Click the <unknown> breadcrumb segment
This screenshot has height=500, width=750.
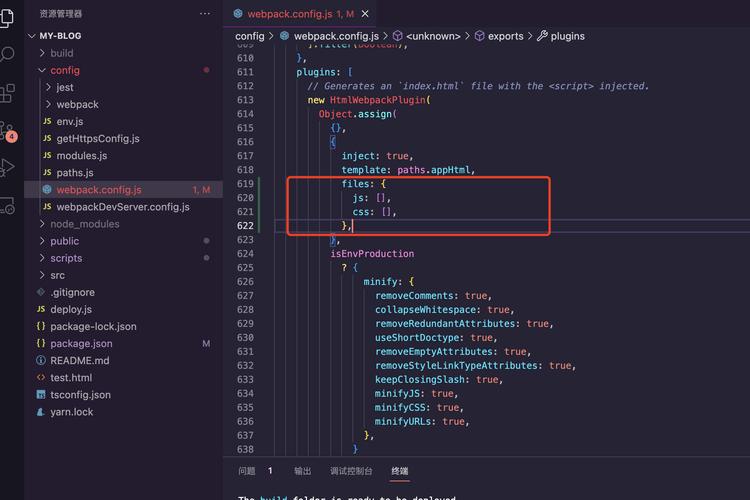click(x=433, y=36)
